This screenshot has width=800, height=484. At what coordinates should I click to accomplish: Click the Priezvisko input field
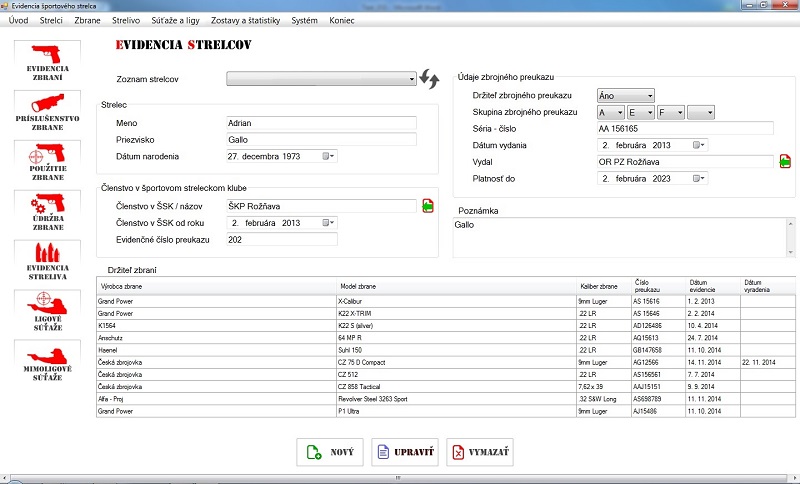pyautogui.click(x=321, y=139)
